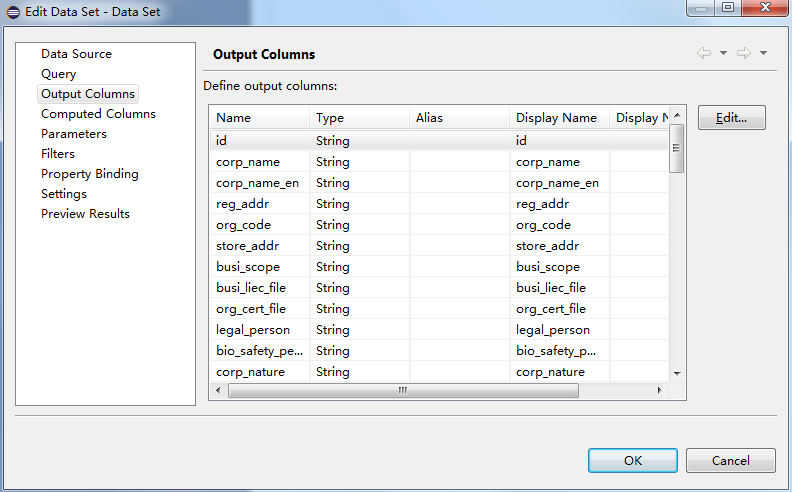792x492 pixels.
Task: Open the Data Source page
Action: [76, 54]
